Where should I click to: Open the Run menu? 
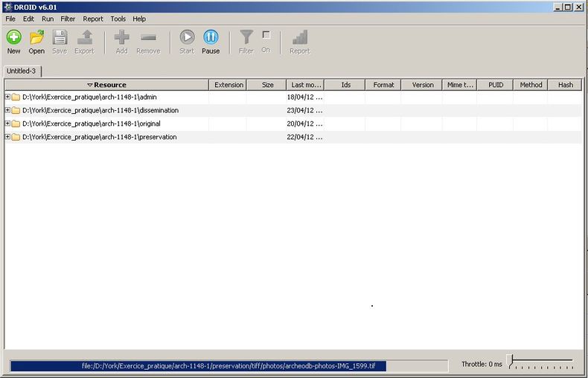(48, 19)
